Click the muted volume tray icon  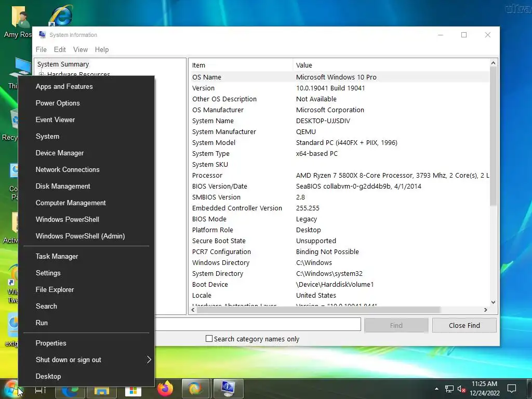[x=461, y=389]
